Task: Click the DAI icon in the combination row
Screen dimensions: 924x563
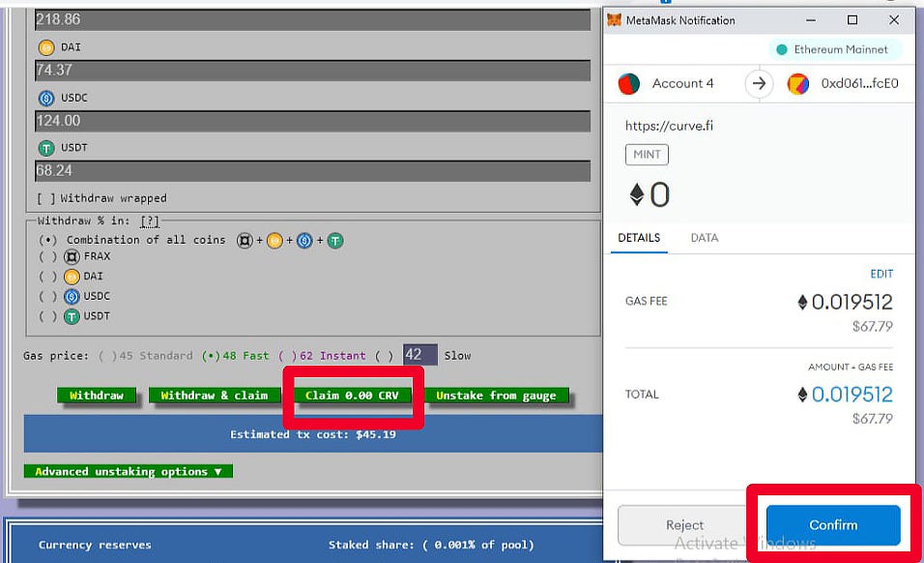Action: [274, 241]
